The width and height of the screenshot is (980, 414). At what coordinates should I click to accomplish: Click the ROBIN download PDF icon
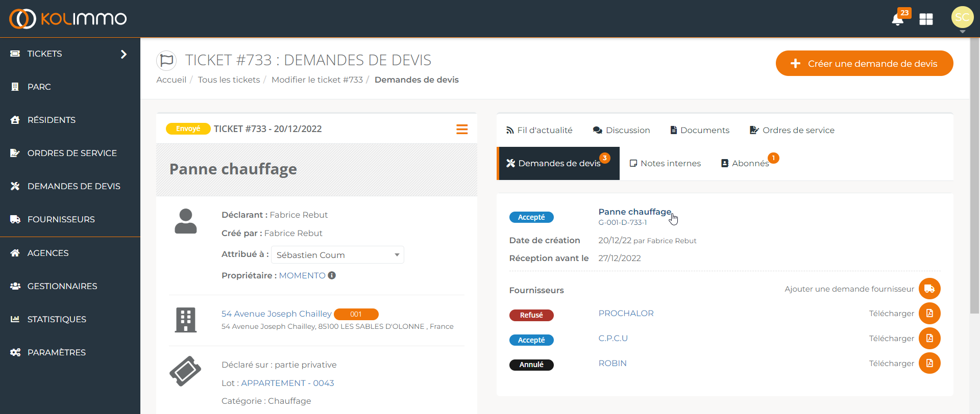click(929, 363)
